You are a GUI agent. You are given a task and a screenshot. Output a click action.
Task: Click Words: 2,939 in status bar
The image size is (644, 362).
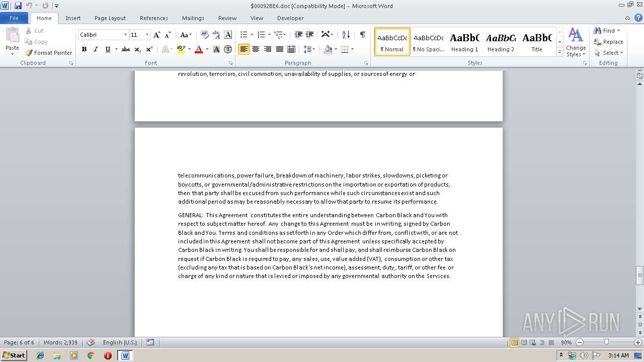(60, 342)
